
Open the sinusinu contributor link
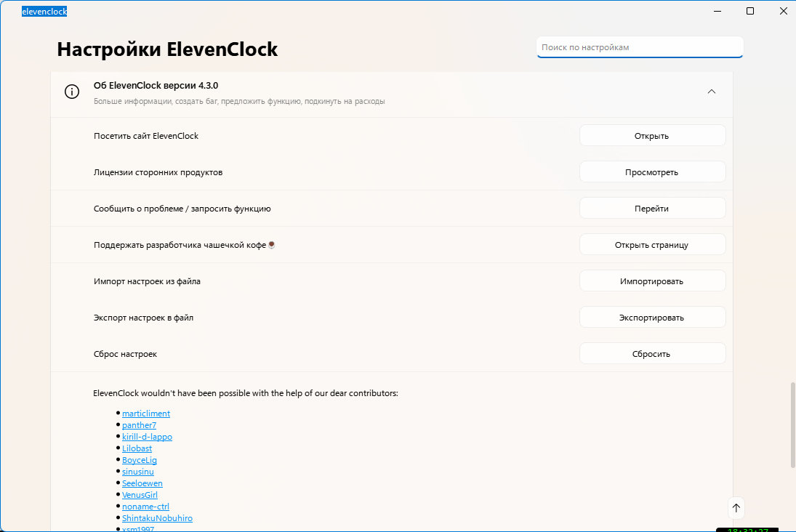click(x=137, y=472)
